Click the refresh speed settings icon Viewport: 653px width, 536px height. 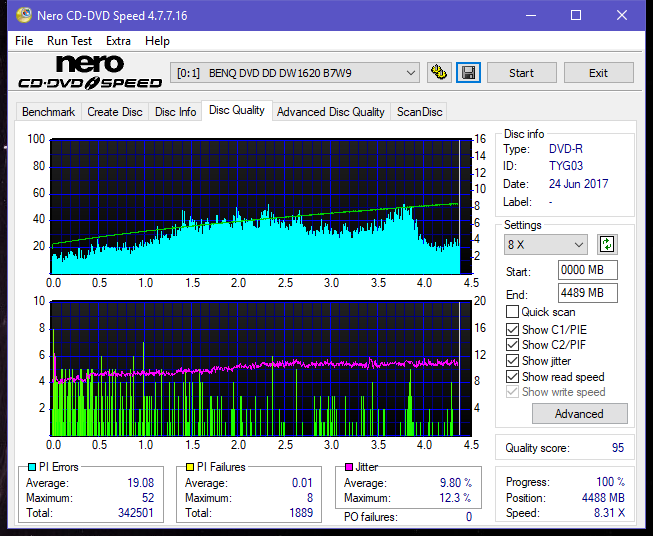pos(607,244)
